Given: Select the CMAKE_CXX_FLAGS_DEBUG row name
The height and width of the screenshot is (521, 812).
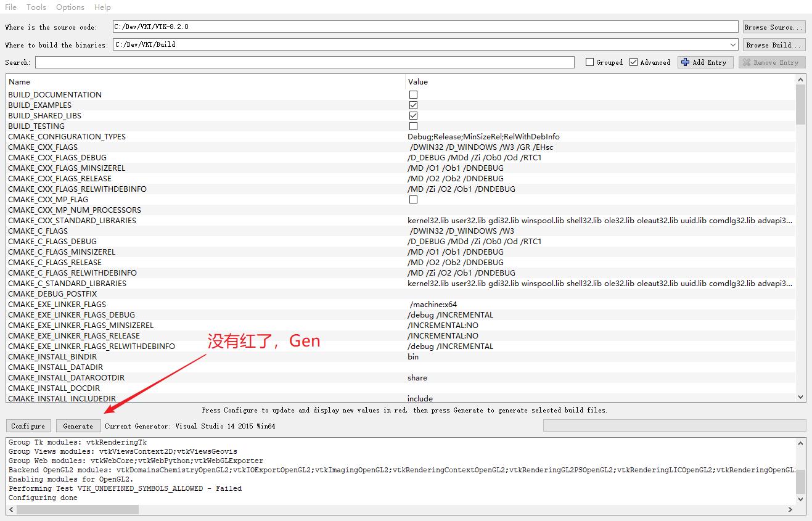Looking at the screenshot, I should tap(57, 157).
